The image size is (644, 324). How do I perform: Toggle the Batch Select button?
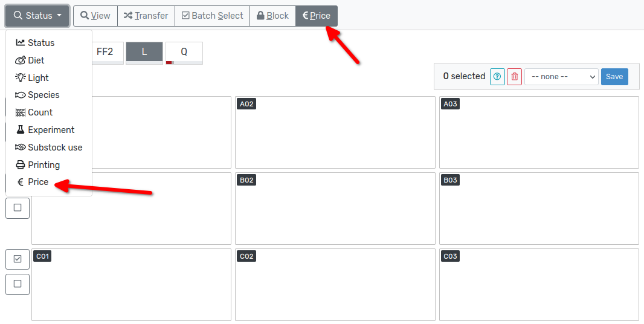click(212, 16)
